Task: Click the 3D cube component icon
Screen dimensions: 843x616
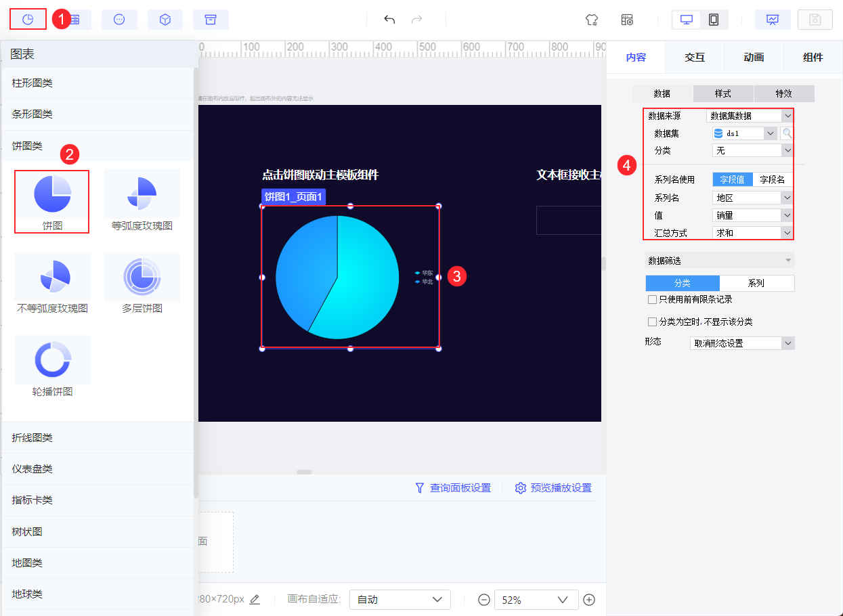Action: pyautogui.click(x=165, y=20)
